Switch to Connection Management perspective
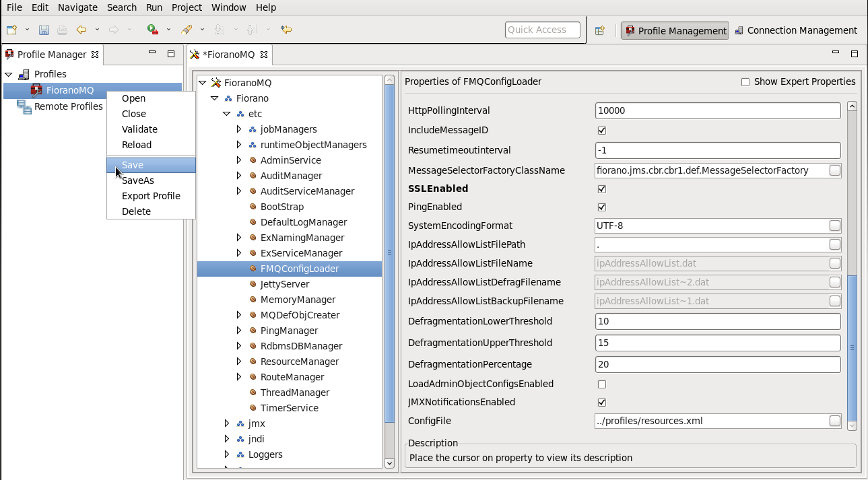 [795, 30]
